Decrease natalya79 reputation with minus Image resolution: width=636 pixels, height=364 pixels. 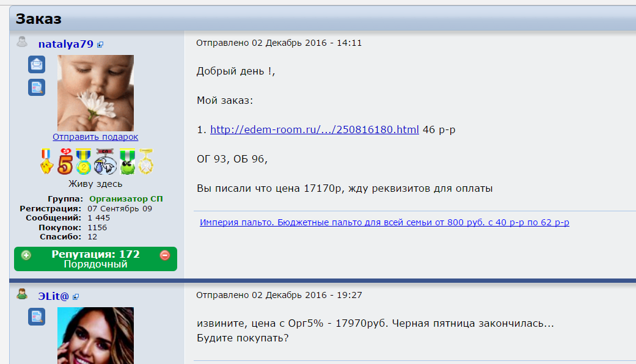pos(165,255)
